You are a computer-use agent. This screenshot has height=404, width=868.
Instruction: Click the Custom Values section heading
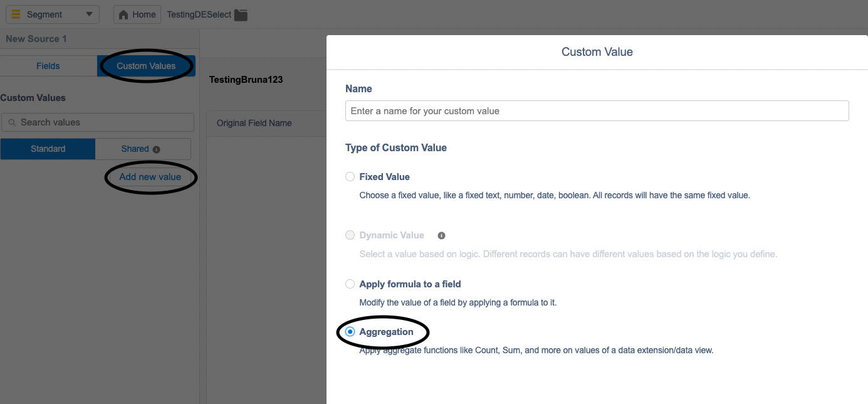(x=33, y=98)
